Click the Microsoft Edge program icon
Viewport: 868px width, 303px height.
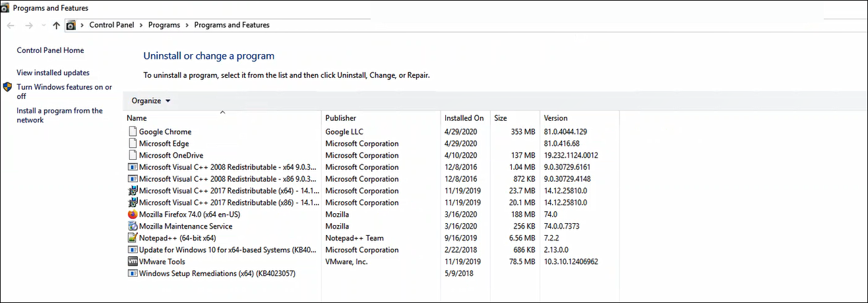coord(132,144)
